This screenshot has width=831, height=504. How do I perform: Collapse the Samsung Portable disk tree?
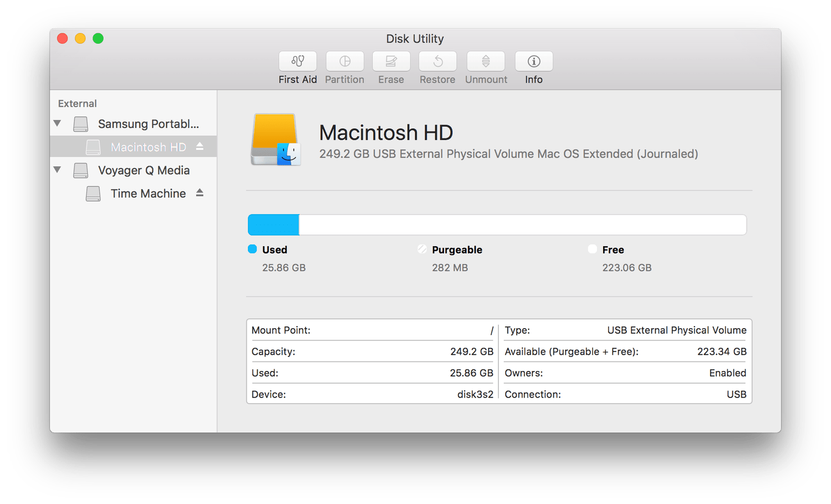(58, 123)
